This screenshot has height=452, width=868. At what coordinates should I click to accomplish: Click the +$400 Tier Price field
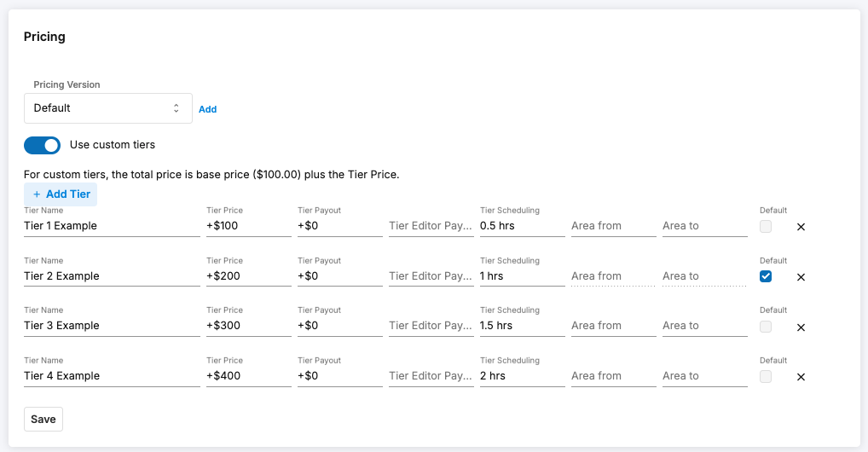249,375
